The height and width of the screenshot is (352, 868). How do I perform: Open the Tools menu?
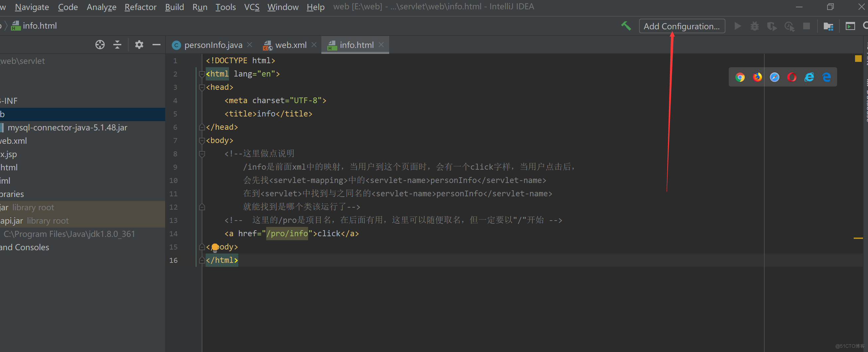pos(225,7)
